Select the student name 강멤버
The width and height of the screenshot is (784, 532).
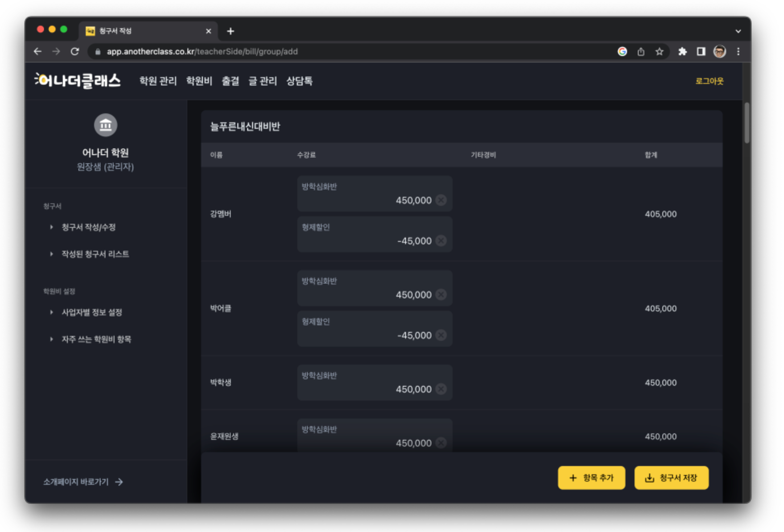point(221,214)
